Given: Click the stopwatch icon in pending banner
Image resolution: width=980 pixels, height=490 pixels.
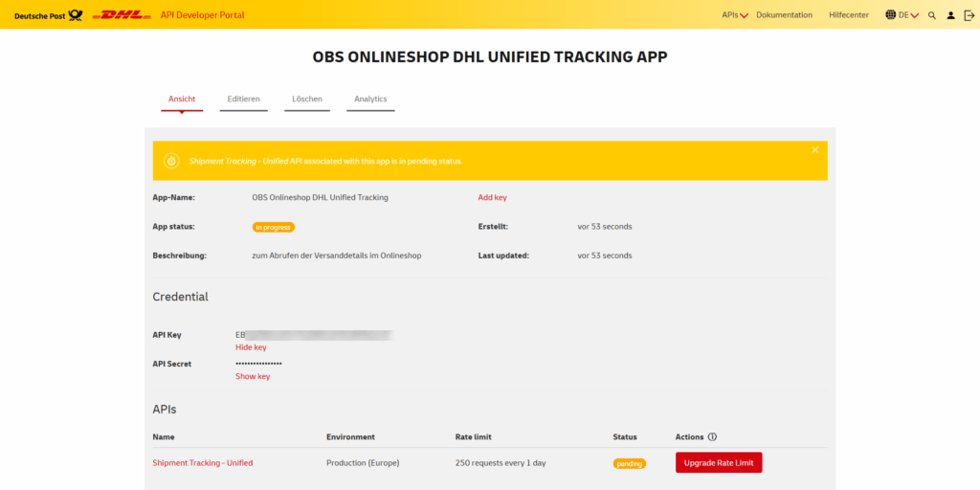Looking at the screenshot, I should pyautogui.click(x=172, y=161).
